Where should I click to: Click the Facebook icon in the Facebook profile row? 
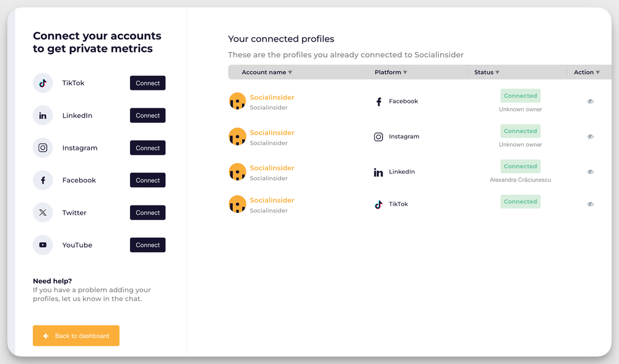378,101
